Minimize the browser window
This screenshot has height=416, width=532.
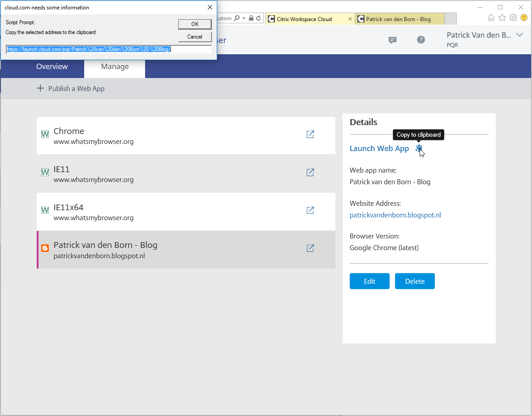(x=480, y=7)
